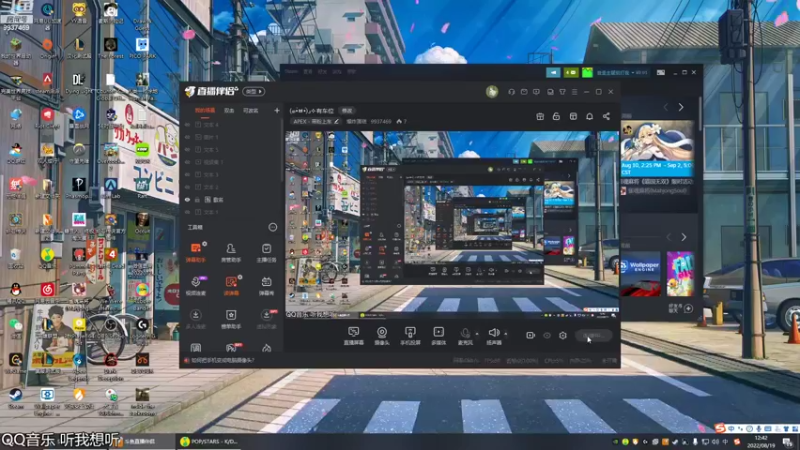
Task: Edit the APEX game category label
Action: [x=316, y=121]
